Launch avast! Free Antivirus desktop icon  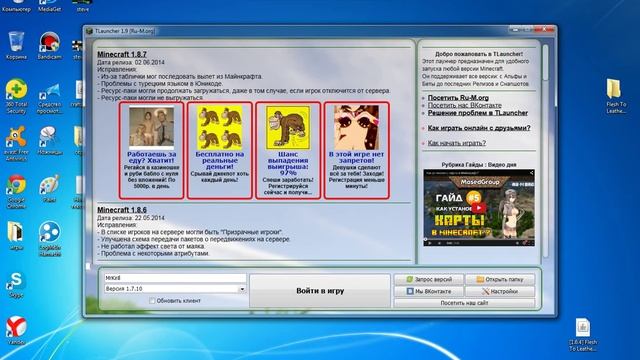point(16,143)
